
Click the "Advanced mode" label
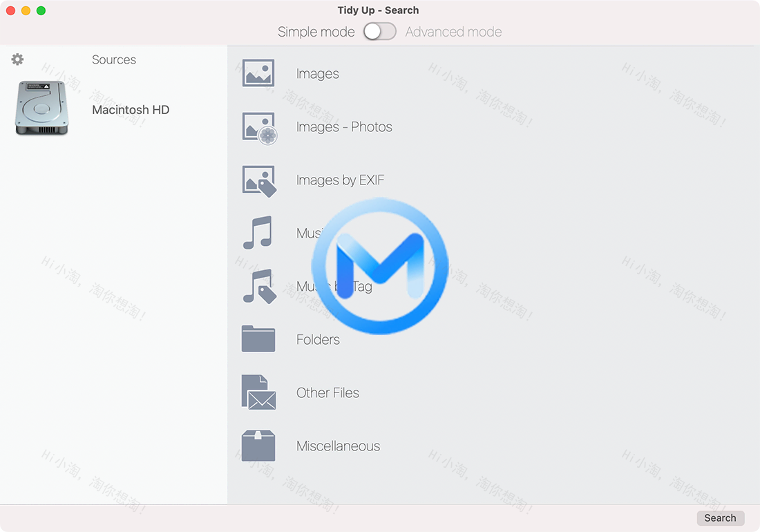click(x=454, y=32)
